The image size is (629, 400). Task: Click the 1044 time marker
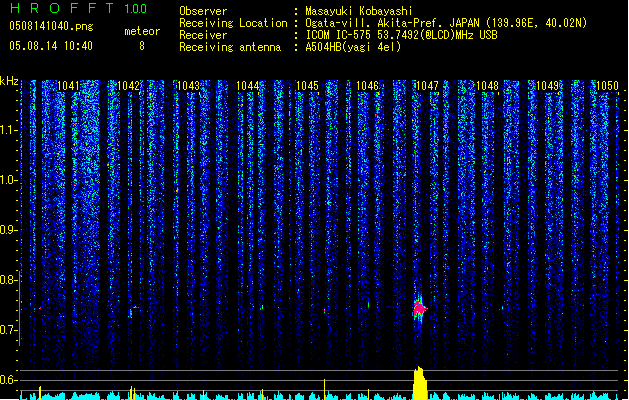pos(248,86)
